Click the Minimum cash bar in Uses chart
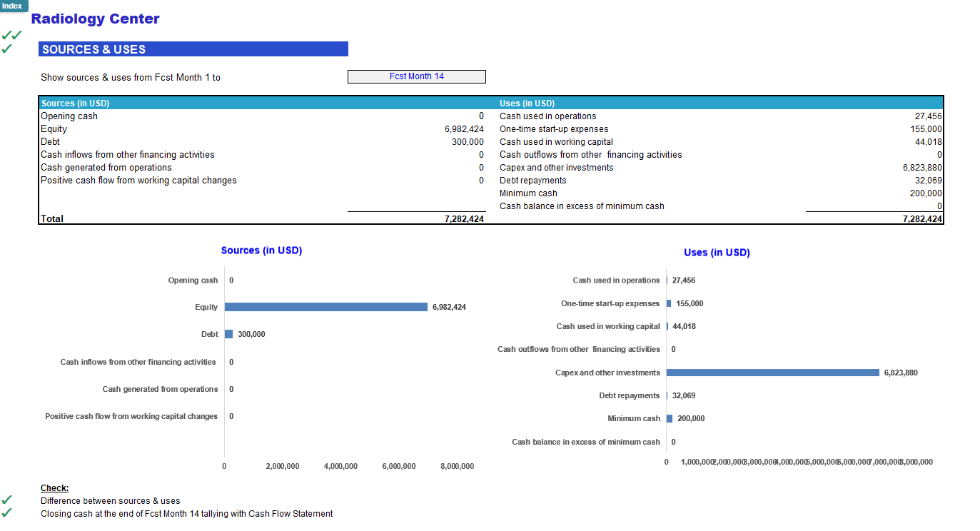 pyautogui.click(x=670, y=418)
